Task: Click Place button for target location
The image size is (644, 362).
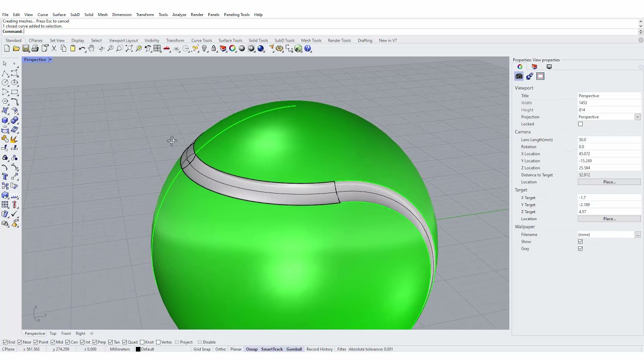Action: coord(609,219)
